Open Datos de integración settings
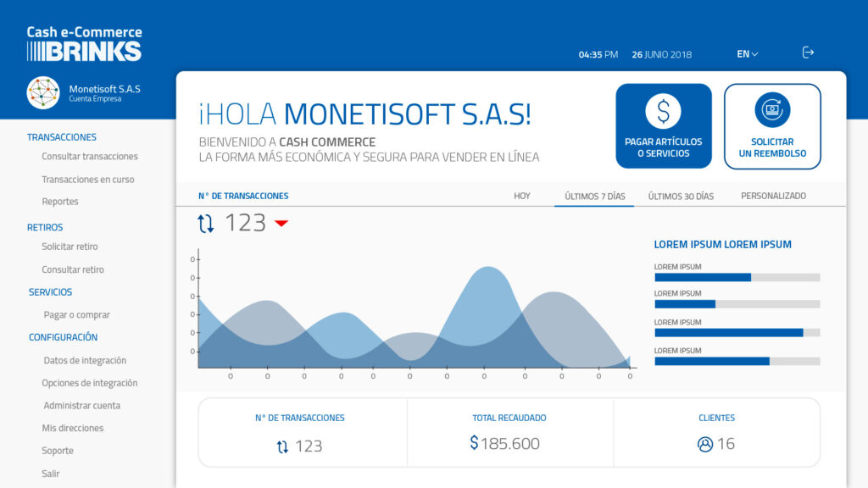 click(85, 360)
